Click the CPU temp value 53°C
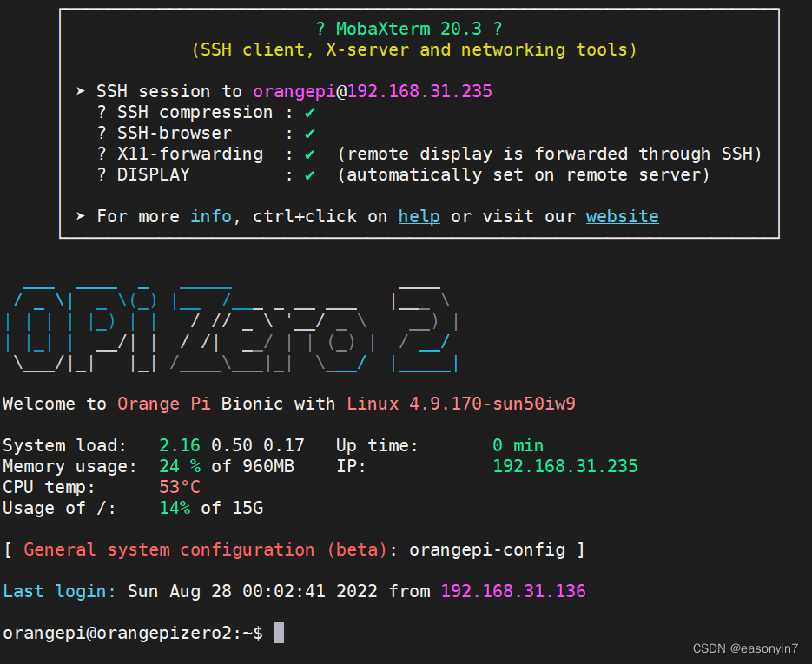 point(179,487)
